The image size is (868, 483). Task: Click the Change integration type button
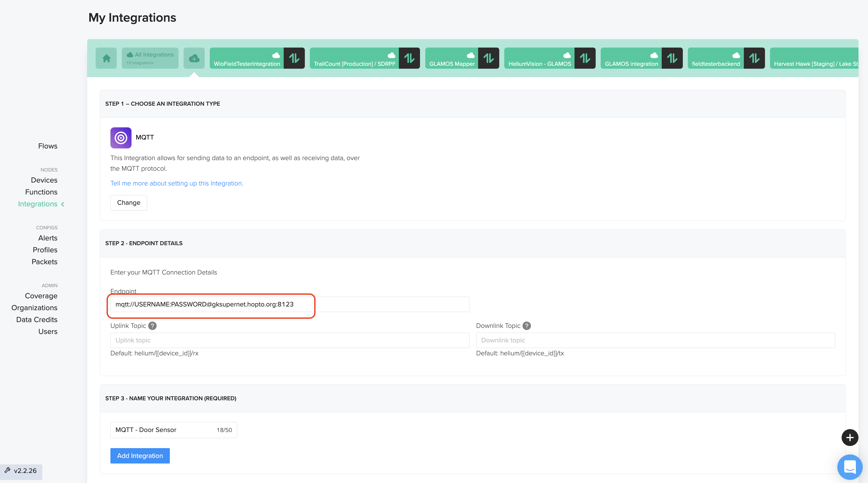[128, 203]
